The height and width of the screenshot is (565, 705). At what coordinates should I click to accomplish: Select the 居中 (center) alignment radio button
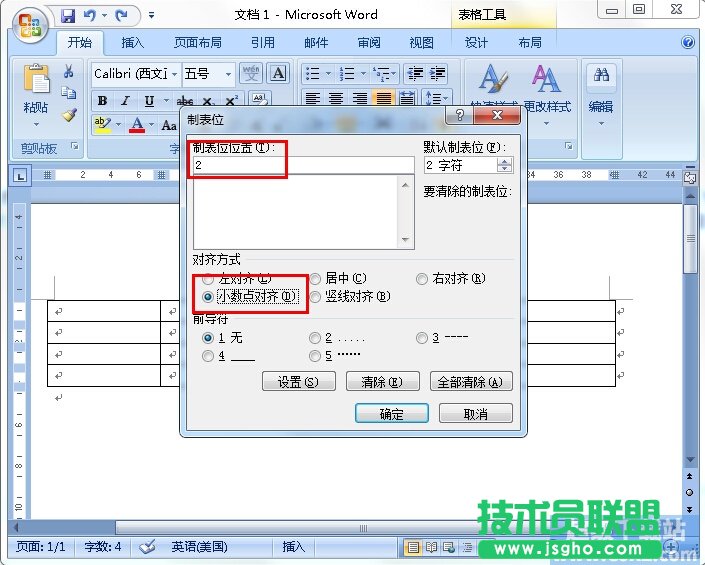point(315,279)
